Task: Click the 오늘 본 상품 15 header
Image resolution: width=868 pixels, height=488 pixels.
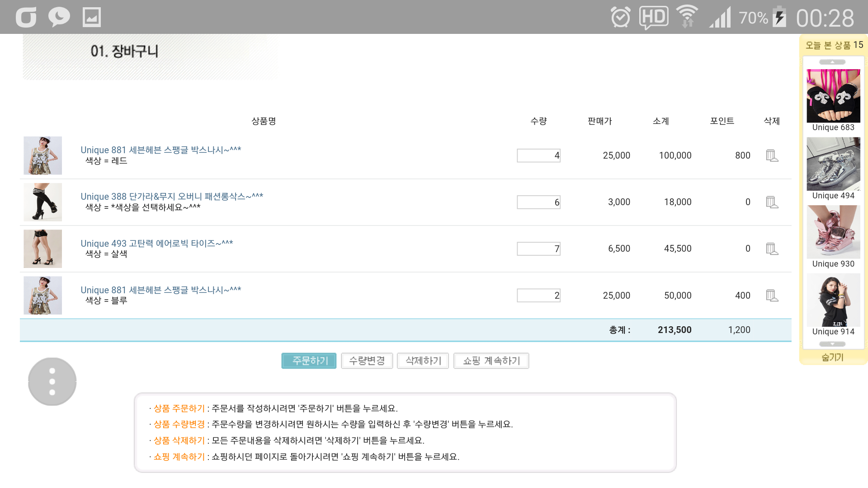Action: click(x=834, y=45)
